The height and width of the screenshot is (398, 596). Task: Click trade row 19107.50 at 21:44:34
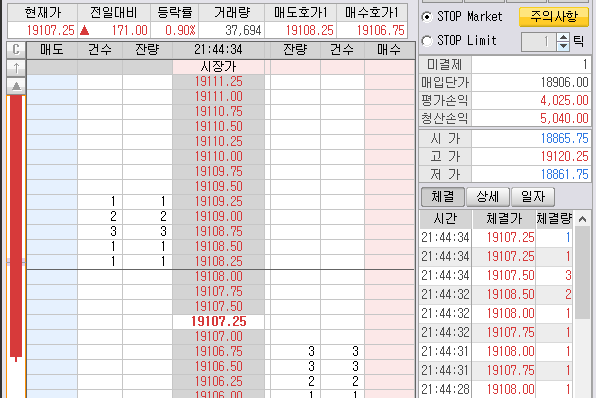point(496,276)
